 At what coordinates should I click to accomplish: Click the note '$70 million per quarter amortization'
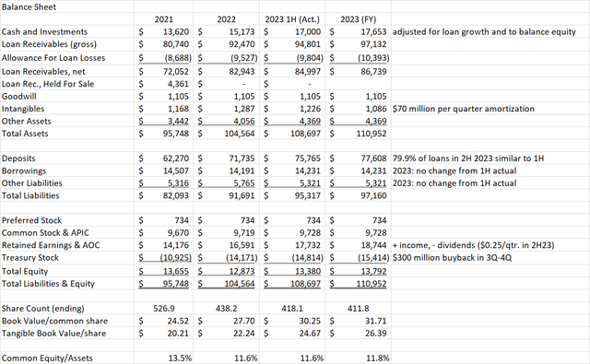click(x=463, y=109)
